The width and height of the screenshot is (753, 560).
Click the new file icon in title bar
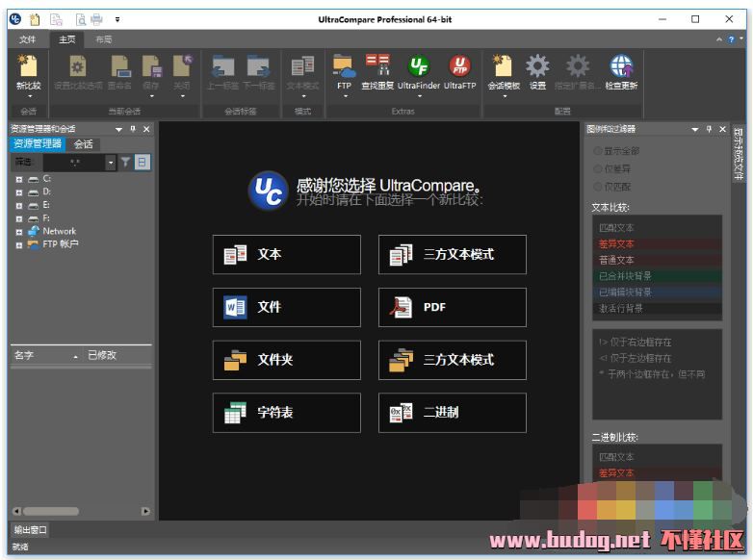point(34,19)
